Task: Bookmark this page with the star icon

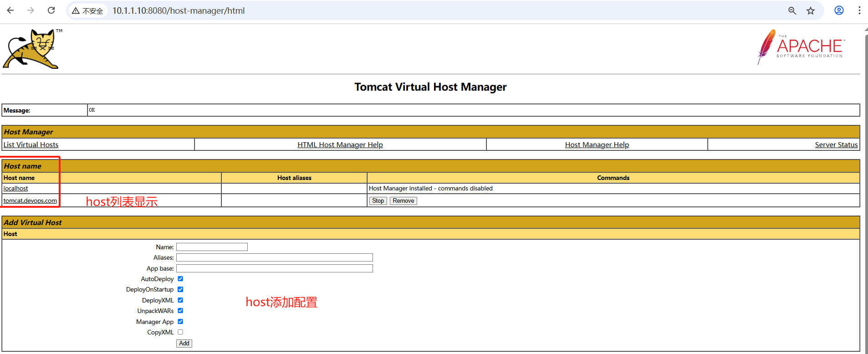Action: [811, 10]
